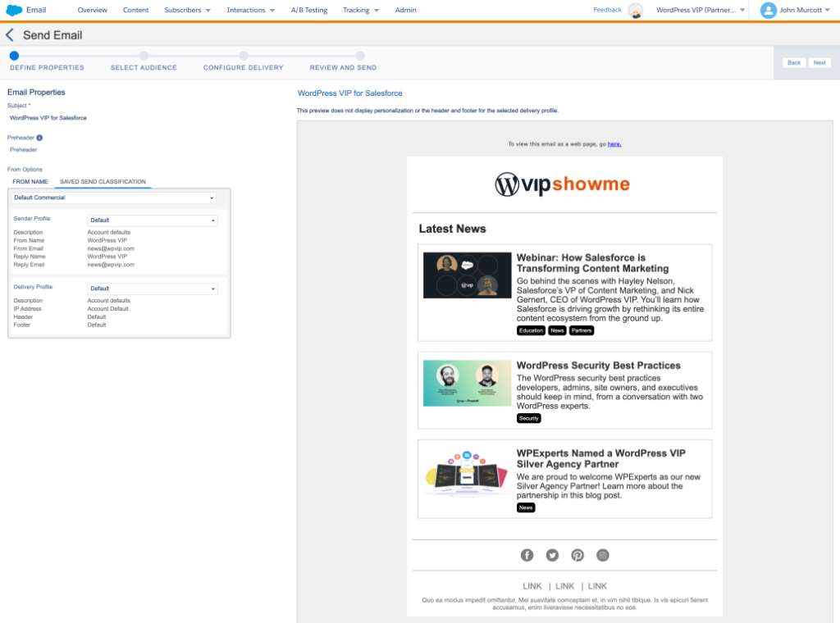Open the Preheader info tooltip icon
This screenshot has height=623, width=840.
[x=39, y=138]
